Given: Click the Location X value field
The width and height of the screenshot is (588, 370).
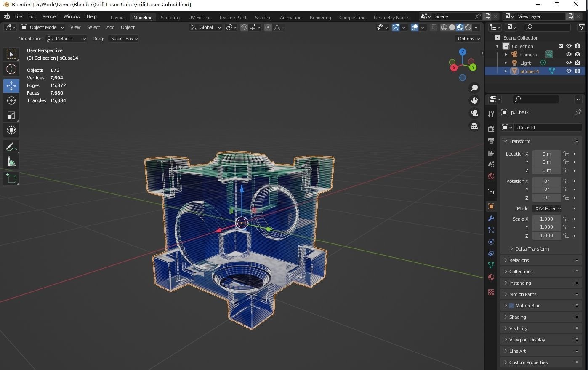Looking at the screenshot, I should click(x=547, y=154).
